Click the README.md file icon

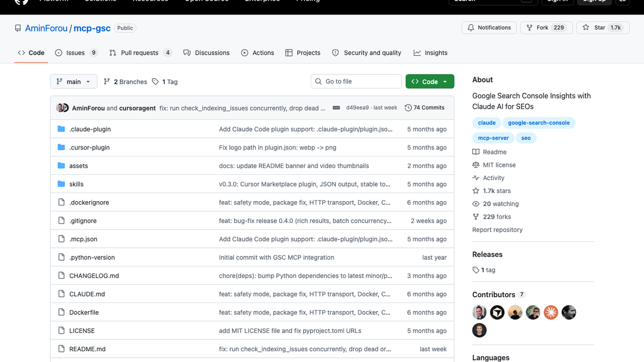click(x=61, y=349)
